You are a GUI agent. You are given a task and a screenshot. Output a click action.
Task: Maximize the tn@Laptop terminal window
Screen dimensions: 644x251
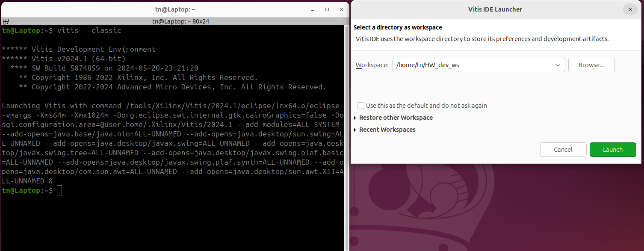(x=327, y=9)
